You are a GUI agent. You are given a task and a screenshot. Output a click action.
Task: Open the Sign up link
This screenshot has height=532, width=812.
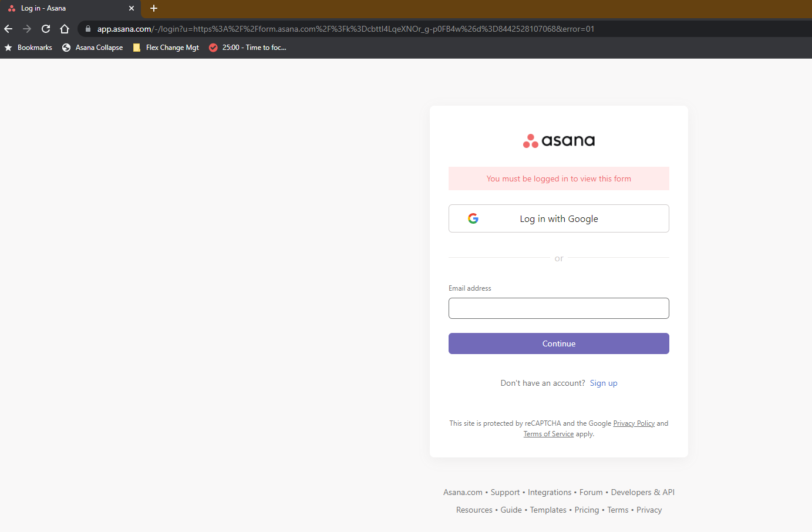click(604, 383)
